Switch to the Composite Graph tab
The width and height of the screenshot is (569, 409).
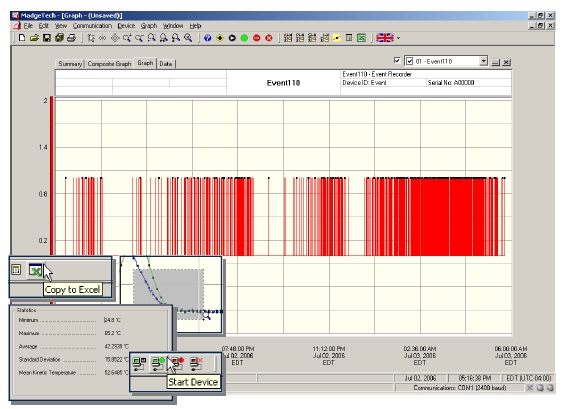click(109, 64)
